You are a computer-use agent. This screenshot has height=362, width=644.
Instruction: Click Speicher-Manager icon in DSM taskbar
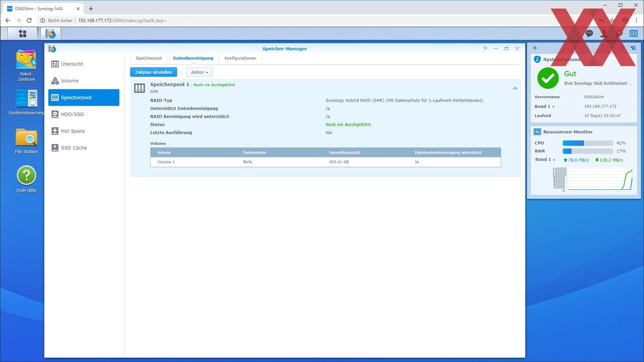coord(51,34)
